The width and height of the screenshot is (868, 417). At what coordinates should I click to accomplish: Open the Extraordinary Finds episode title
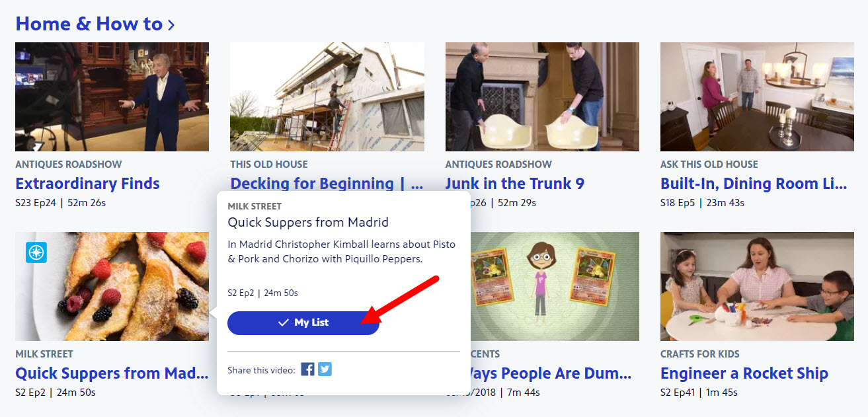[87, 184]
